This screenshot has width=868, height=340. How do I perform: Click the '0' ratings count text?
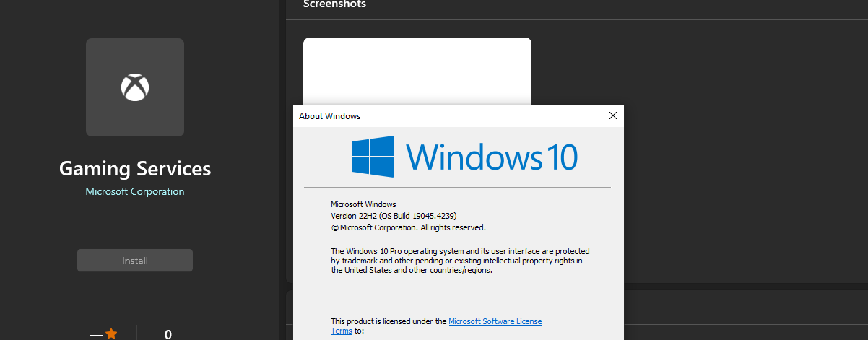click(168, 334)
